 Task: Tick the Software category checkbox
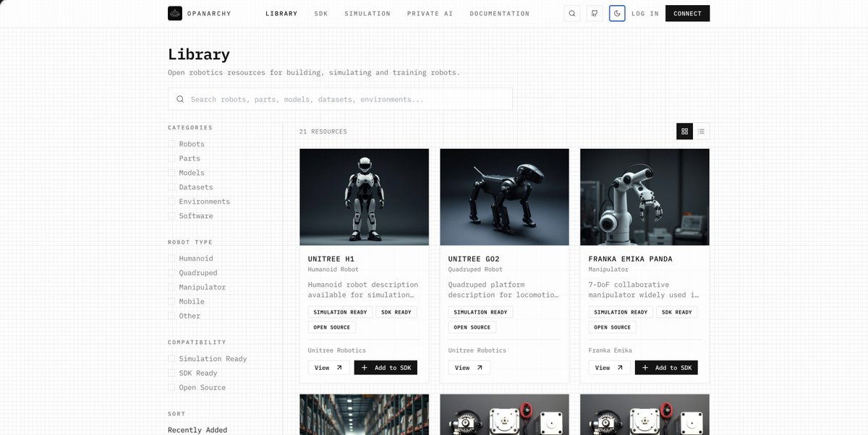[171, 216]
